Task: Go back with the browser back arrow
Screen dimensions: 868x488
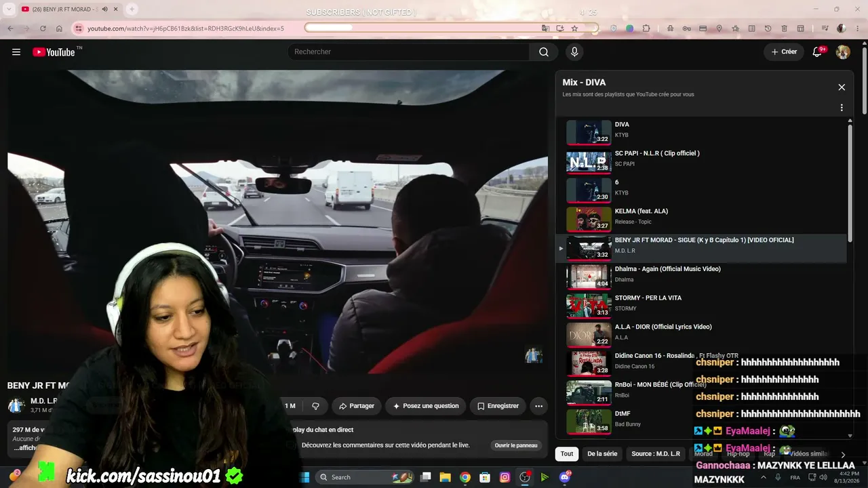Action: tap(10, 28)
